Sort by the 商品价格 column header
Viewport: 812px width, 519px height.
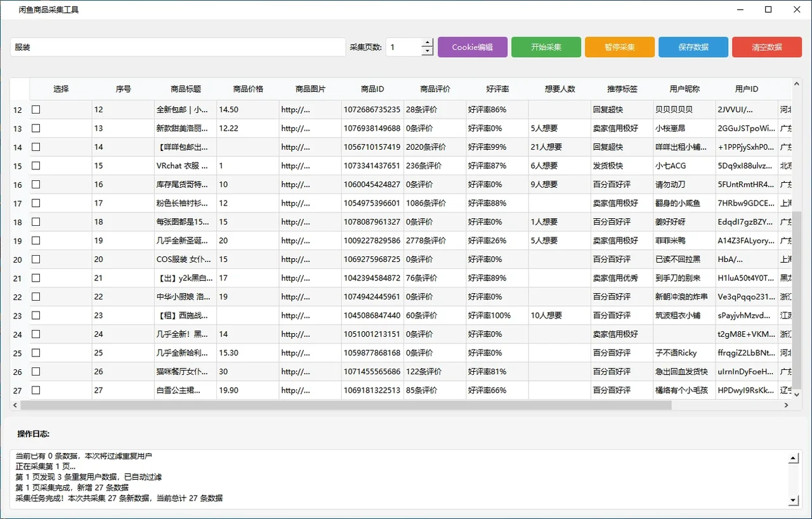pos(248,89)
